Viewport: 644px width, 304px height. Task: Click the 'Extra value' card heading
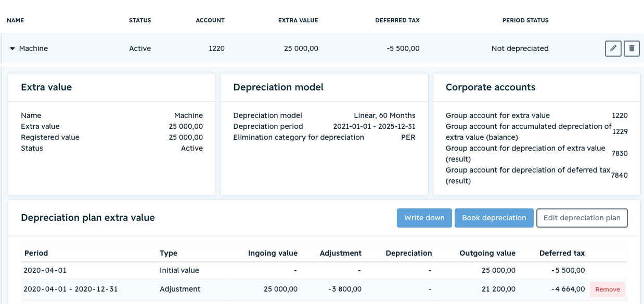click(x=46, y=87)
